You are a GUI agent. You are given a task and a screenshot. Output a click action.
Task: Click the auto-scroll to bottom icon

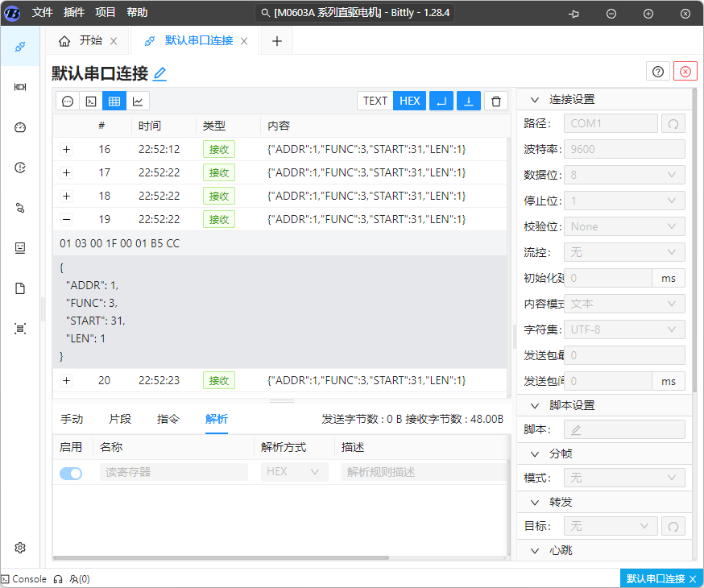469,101
